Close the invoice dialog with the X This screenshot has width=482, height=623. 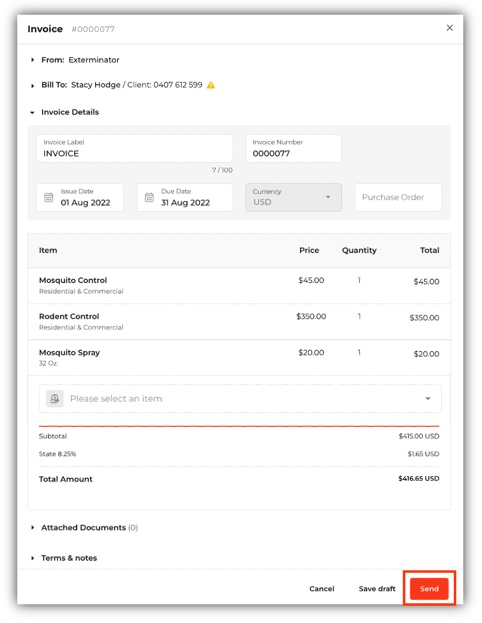coord(449,28)
